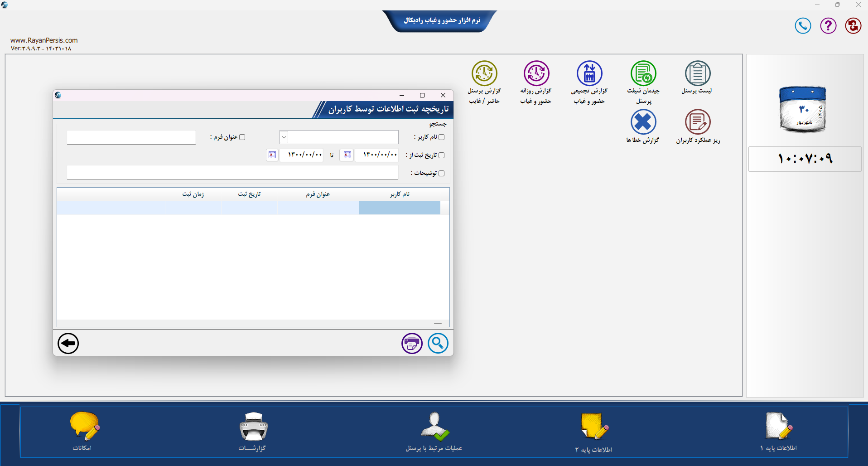Minimize the تاریخچه ثبت اطلاعات dialog window
The height and width of the screenshot is (466, 868).
(x=402, y=95)
